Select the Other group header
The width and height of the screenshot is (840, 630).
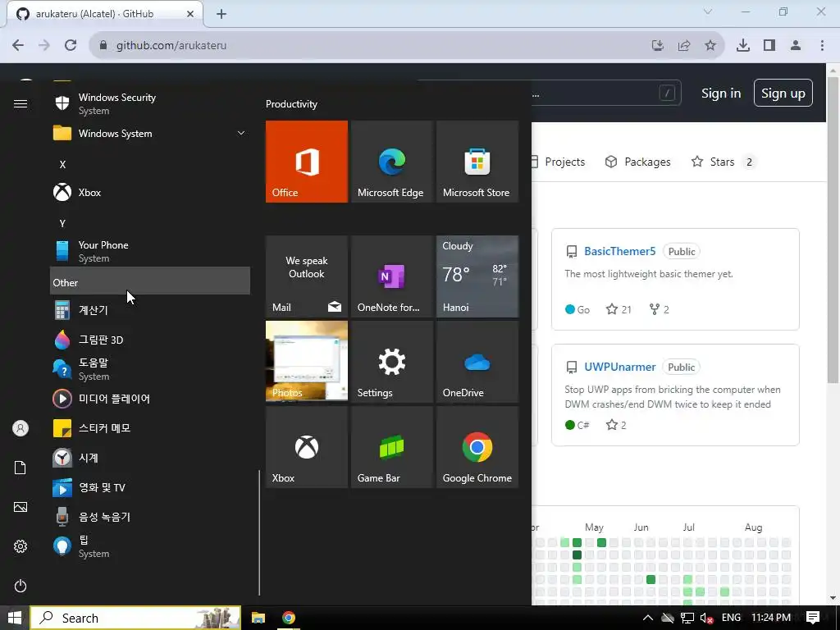pos(150,281)
